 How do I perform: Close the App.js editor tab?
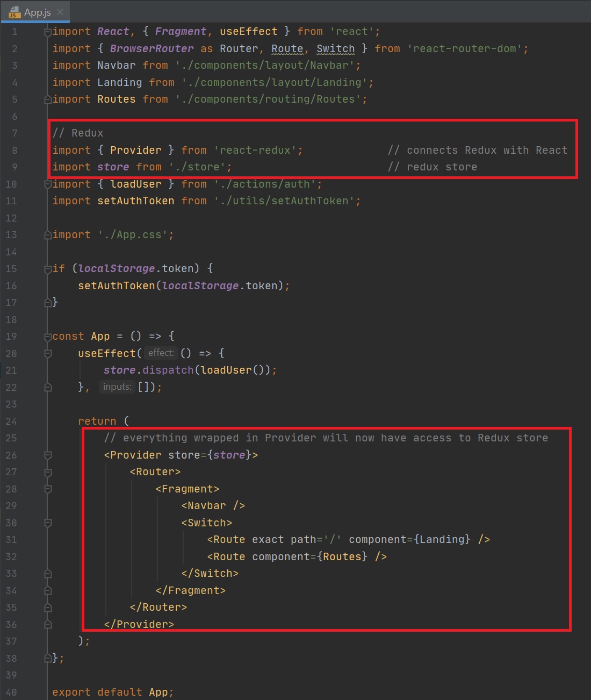60,12
